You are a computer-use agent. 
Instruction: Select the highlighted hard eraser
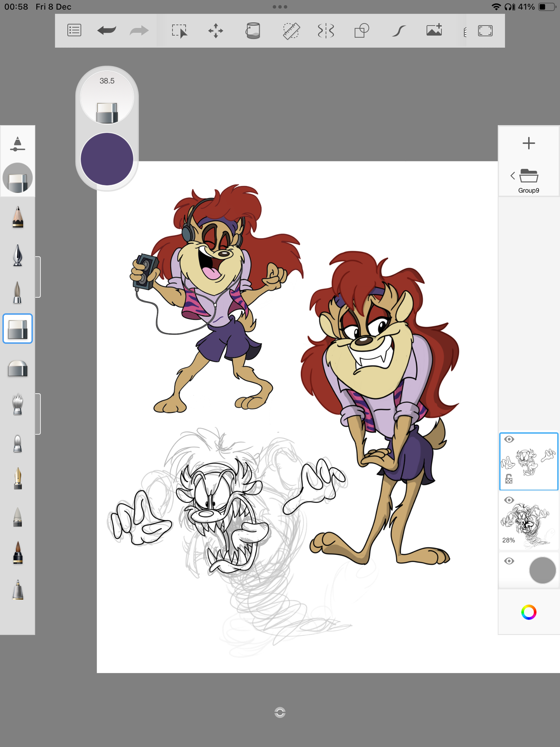(17, 328)
